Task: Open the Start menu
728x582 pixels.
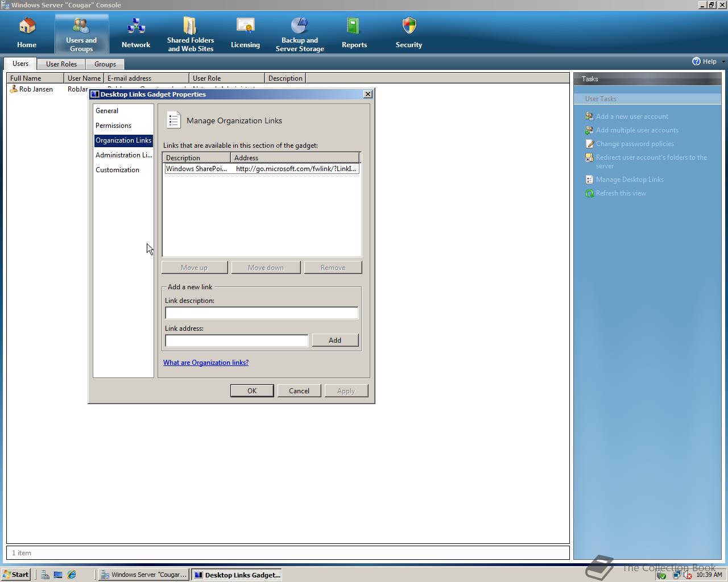Action: (16, 575)
